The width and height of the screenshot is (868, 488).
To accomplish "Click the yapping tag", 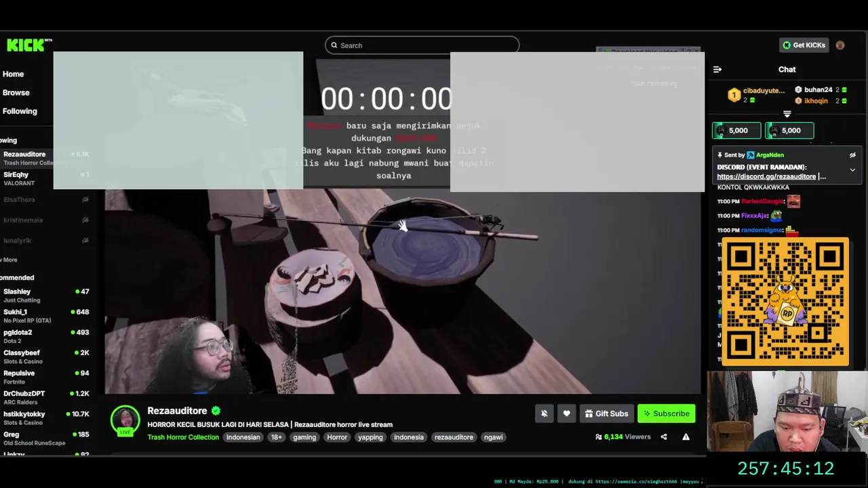I will coord(370,437).
